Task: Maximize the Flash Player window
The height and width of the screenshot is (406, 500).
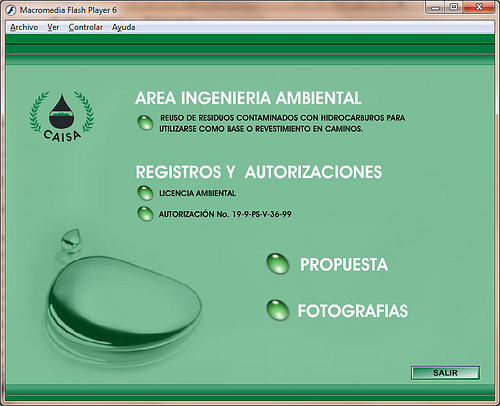Action: point(454,7)
